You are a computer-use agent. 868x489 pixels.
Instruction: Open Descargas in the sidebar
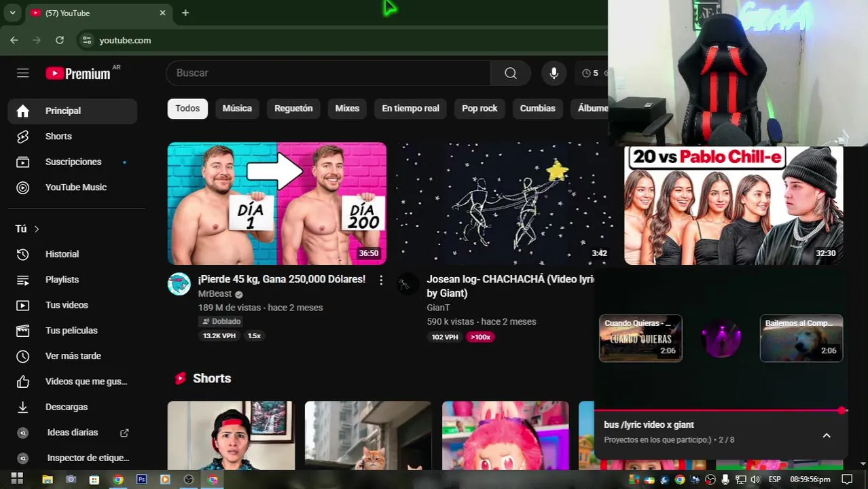click(73, 407)
